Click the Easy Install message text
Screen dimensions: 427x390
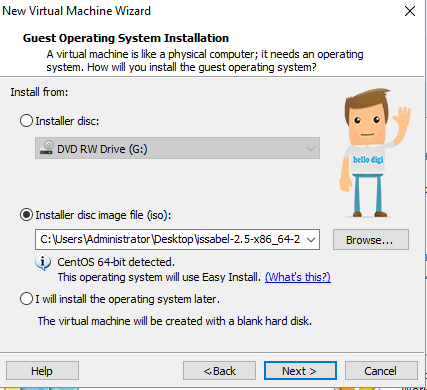click(159, 277)
